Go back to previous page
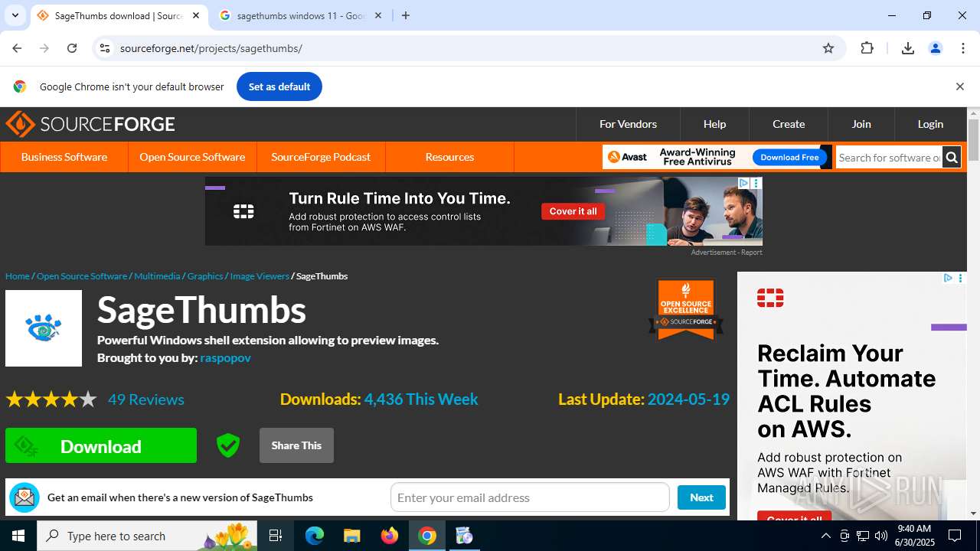Viewport: 980px width, 551px height. (x=17, y=48)
